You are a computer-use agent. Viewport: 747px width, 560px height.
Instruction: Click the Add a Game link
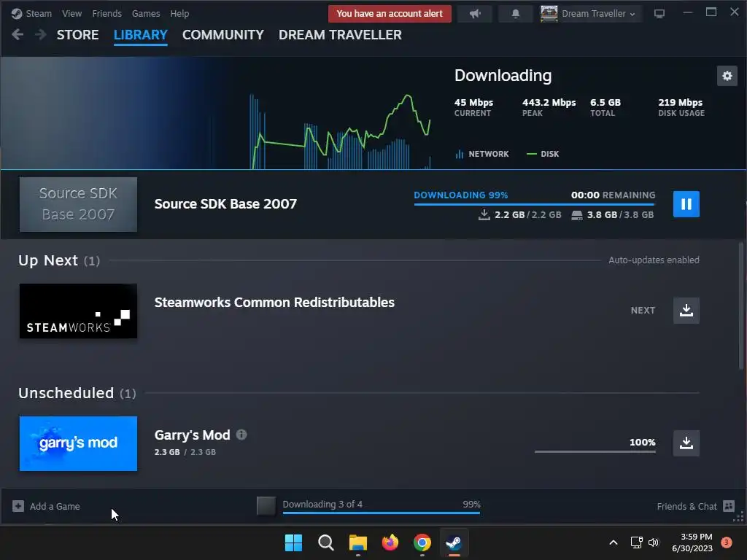[x=55, y=506]
